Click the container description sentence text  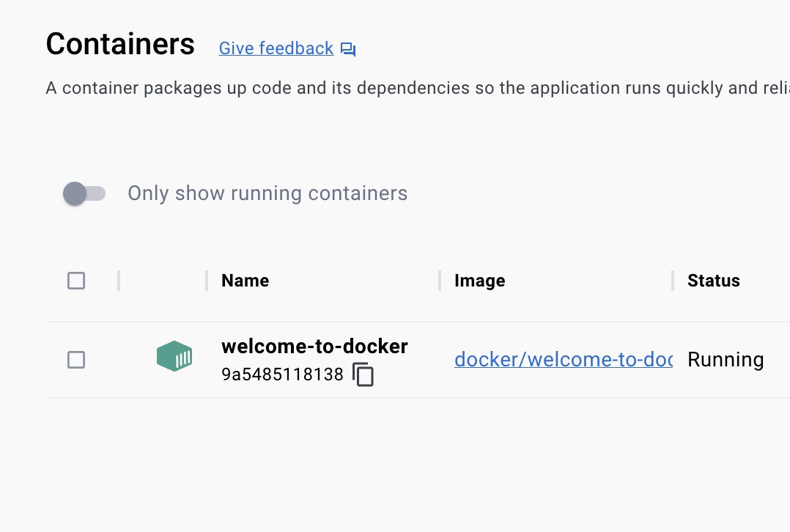418,88
